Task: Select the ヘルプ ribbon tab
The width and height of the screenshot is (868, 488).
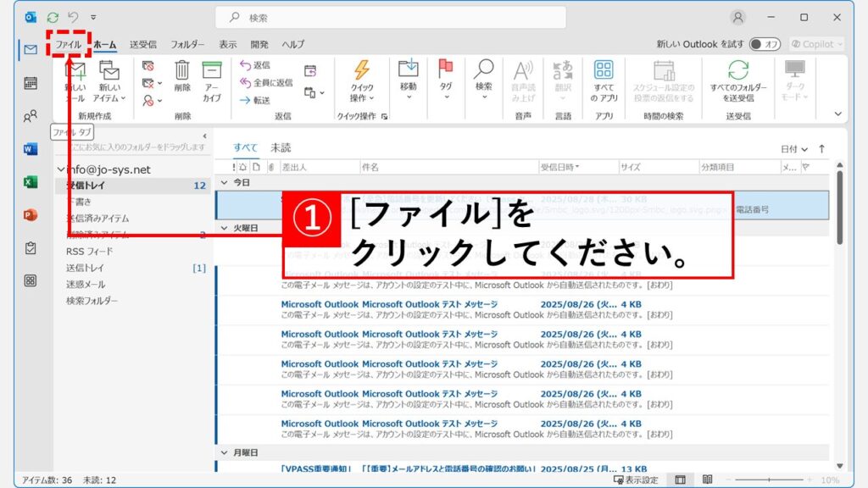Action: coord(292,44)
